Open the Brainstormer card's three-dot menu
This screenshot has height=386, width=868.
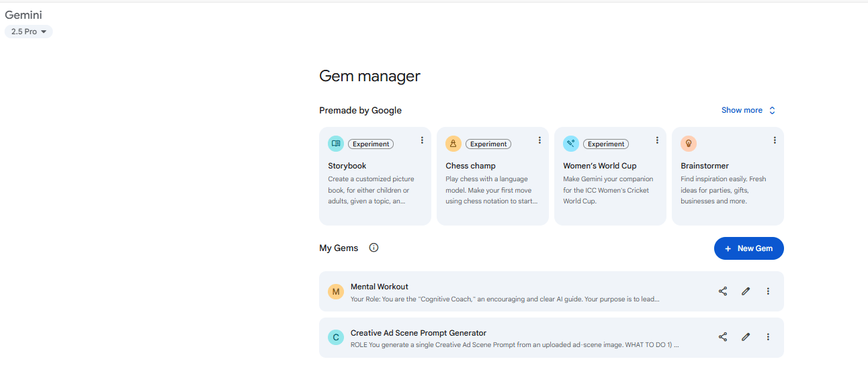(x=775, y=140)
